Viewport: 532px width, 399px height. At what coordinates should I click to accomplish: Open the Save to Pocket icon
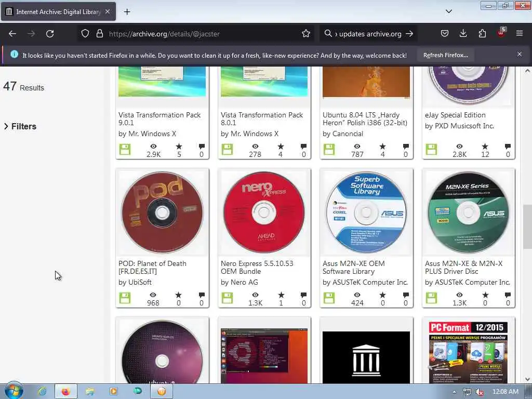(445, 34)
